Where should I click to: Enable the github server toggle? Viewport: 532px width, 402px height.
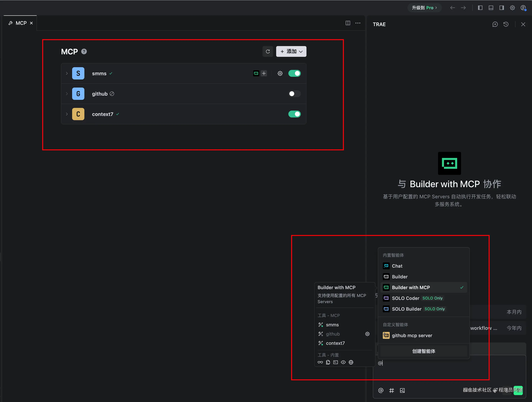click(x=294, y=94)
